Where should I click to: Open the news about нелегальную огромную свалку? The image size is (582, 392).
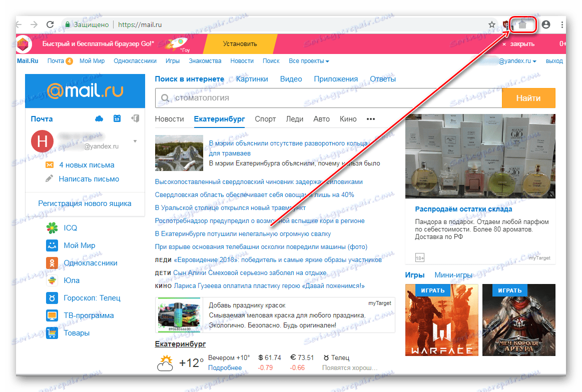tap(243, 234)
